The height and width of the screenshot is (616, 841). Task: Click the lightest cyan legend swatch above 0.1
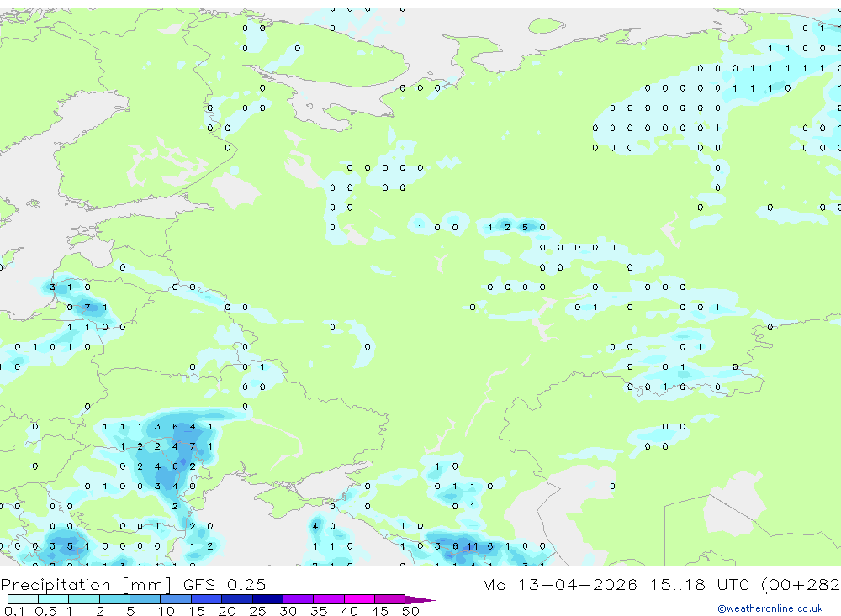tap(23, 599)
